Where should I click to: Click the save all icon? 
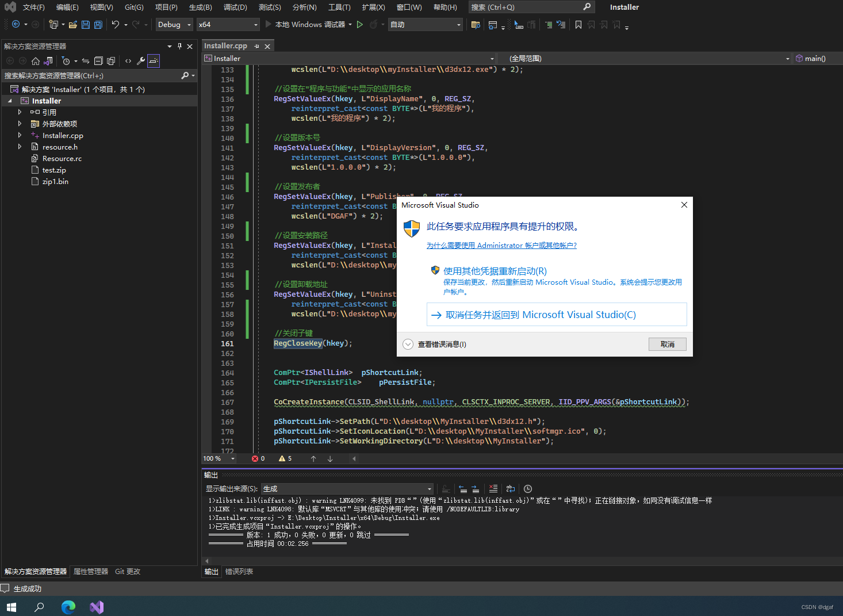coord(98,24)
